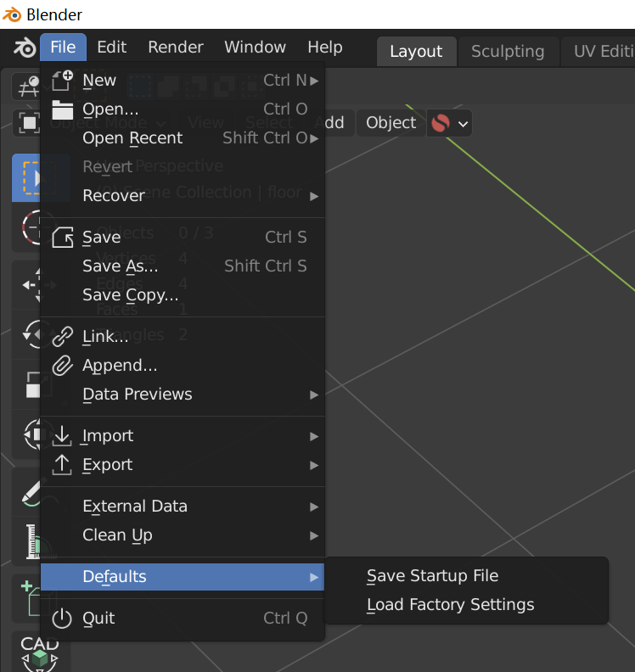Viewport: 635px width, 672px height.
Task: Click the CAD addon tool icon
Action: tap(39, 652)
